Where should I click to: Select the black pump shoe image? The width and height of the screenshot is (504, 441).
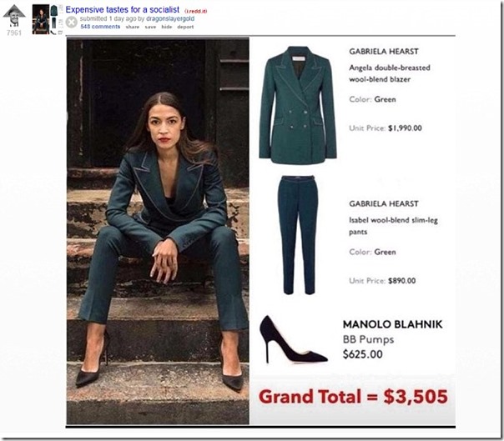coord(294,339)
